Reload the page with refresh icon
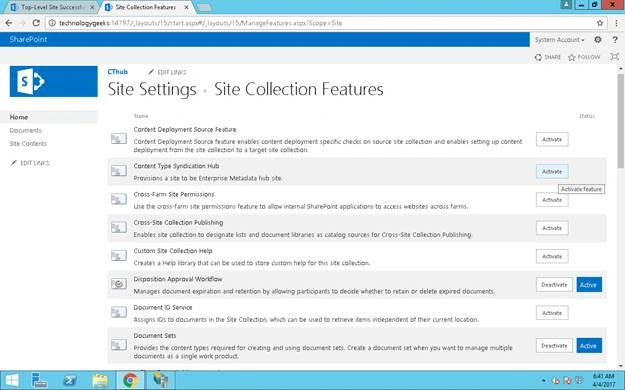This screenshot has height=390, width=625. pyautogui.click(x=36, y=23)
